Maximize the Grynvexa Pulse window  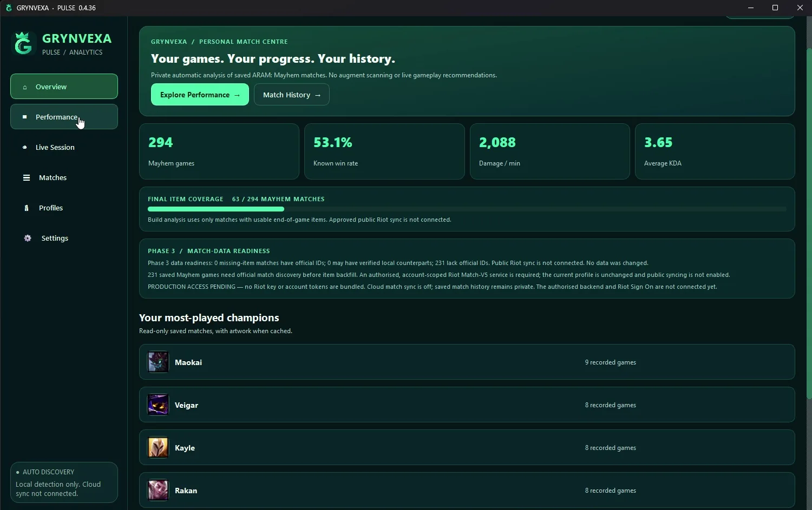pyautogui.click(x=775, y=8)
